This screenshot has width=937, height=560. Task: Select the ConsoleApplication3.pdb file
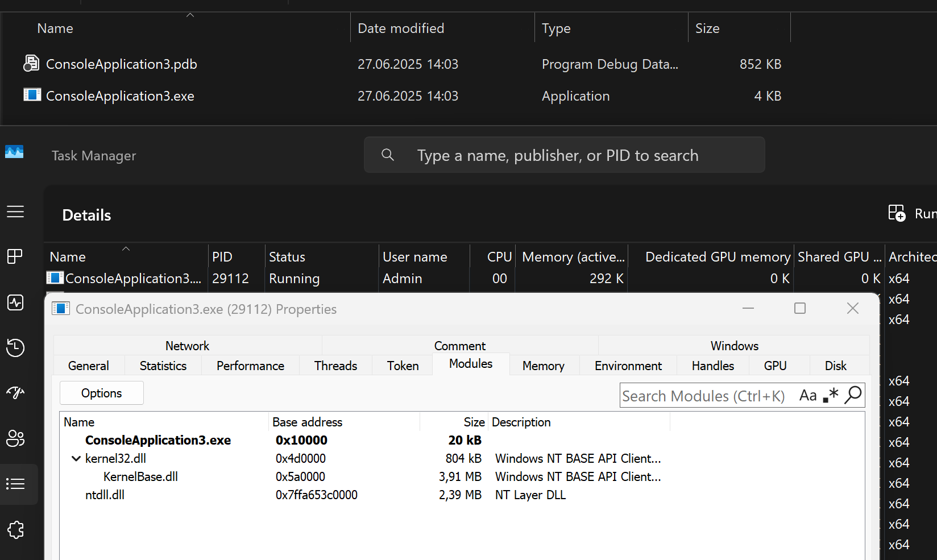tap(121, 64)
